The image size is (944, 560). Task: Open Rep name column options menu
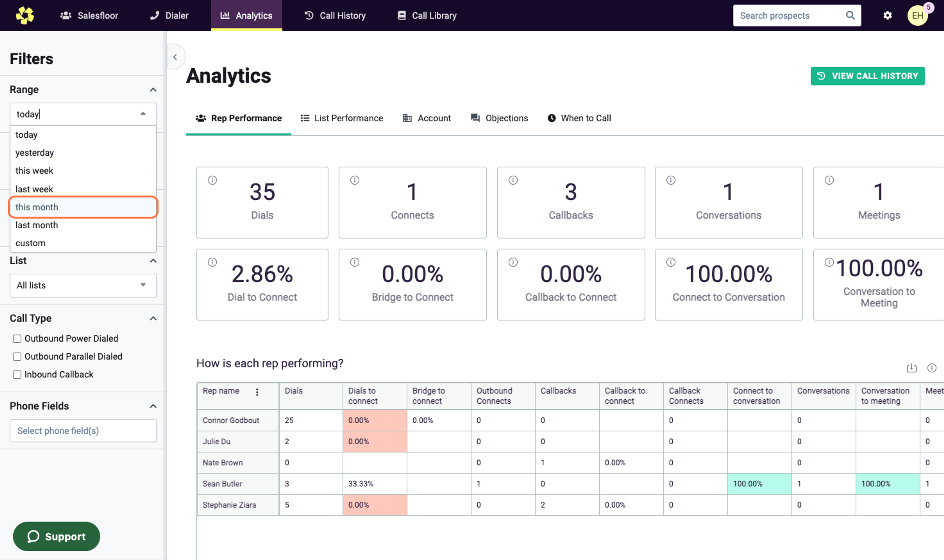pos(257,392)
